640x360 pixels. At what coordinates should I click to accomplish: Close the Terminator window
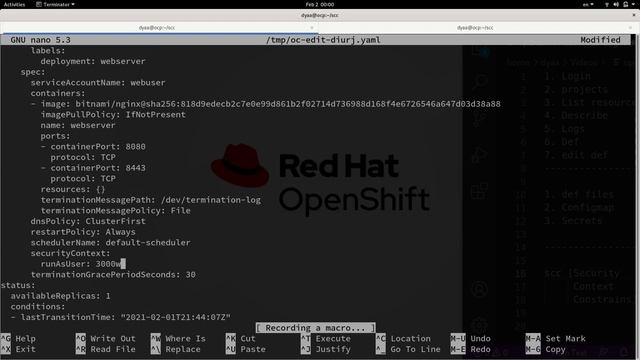[634, 15]
